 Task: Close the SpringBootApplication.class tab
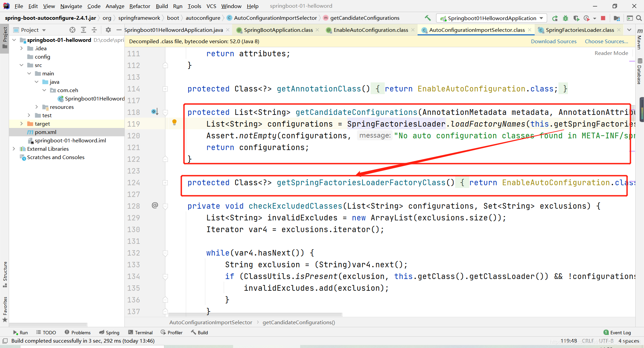pyautogui.click(x=317, y=30)
